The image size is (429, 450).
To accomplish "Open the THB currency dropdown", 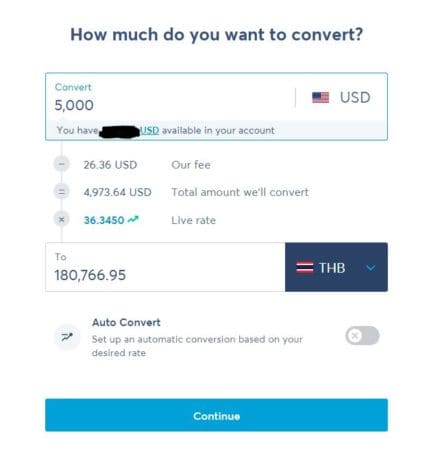I will [336, 267].
